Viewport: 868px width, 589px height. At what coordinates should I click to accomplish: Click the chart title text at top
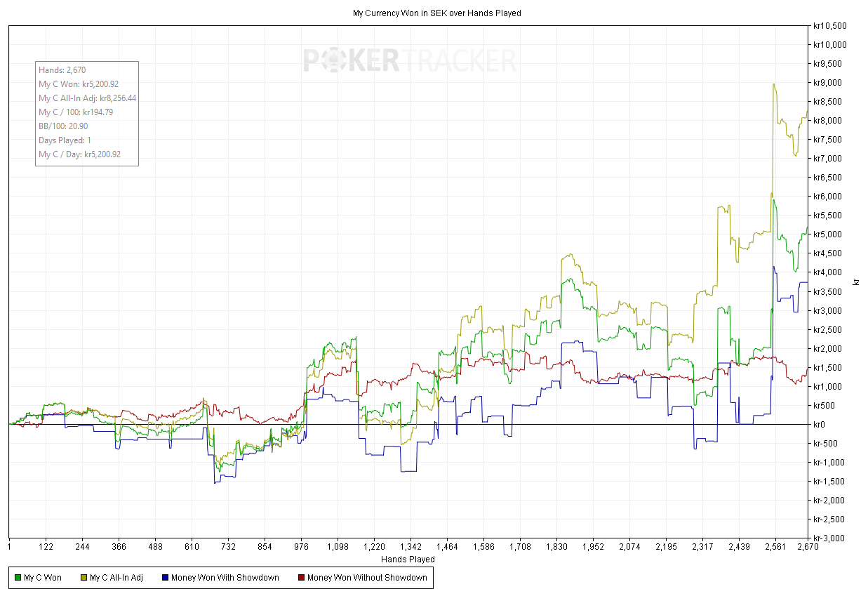coord(436,13)
